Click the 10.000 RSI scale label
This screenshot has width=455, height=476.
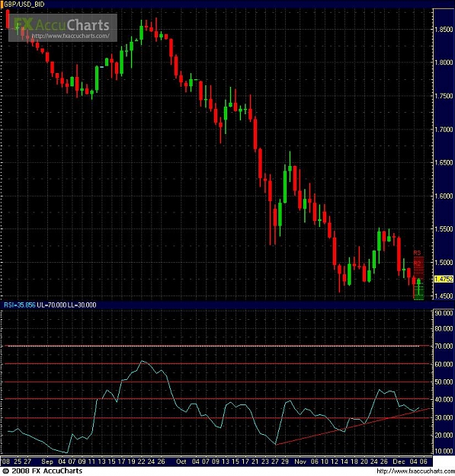[x=444, y=451]
